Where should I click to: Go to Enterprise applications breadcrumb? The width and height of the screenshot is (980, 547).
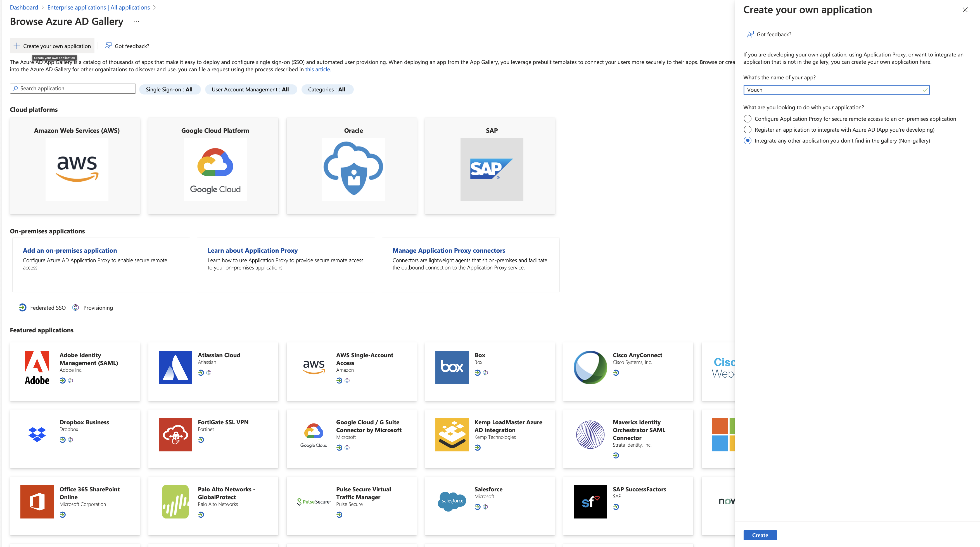click(x=98, y=7)
